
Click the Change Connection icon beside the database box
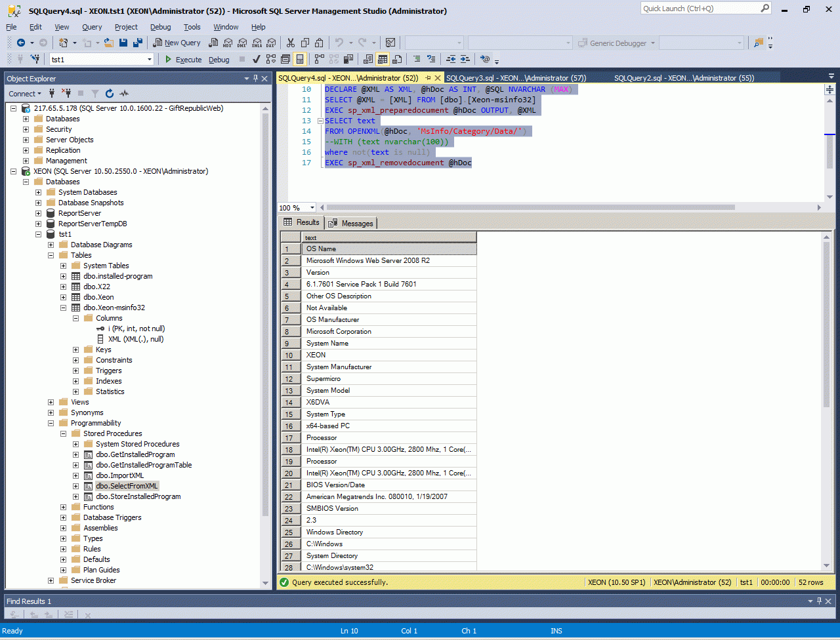pos(35,59)
